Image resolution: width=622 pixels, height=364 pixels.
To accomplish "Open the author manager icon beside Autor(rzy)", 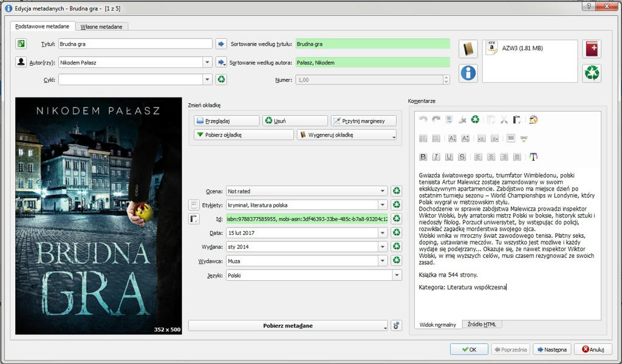I will pyautogui.click(x=21, y=62).
